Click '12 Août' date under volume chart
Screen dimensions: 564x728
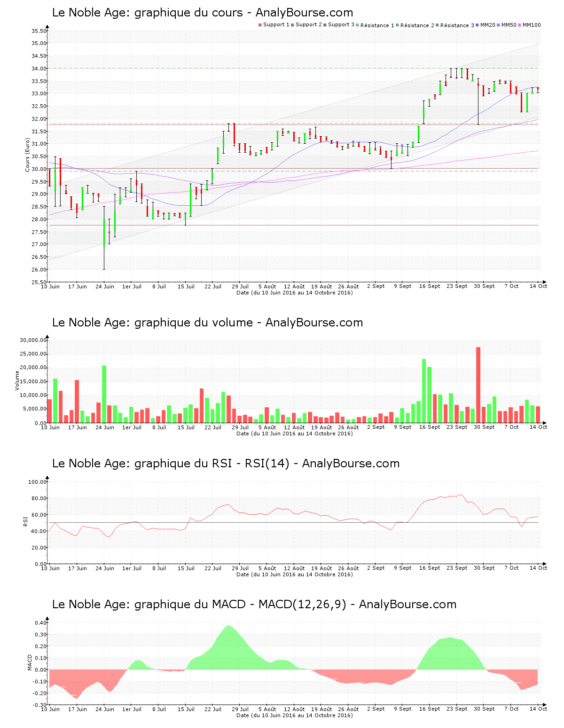click(x=294, y=427)
